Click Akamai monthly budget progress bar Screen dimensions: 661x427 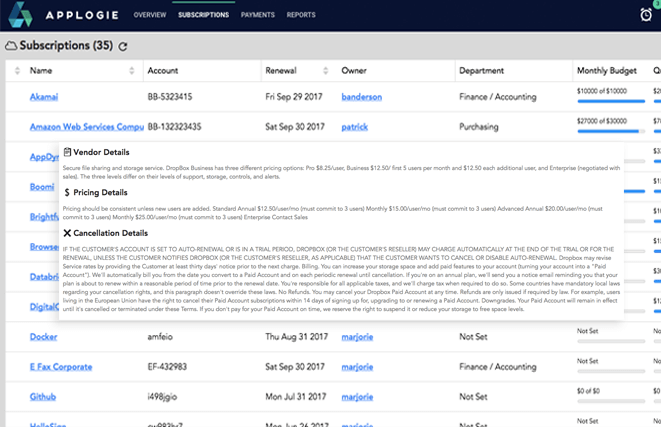coord(611,101)
